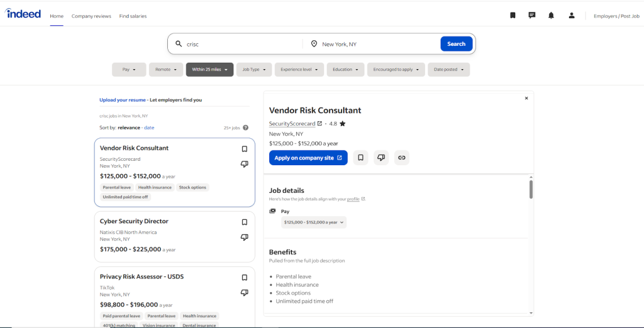The image size is (644, 328).
Task: Close the job details panel
Action: pyautogui.click(x=526, y=98)
